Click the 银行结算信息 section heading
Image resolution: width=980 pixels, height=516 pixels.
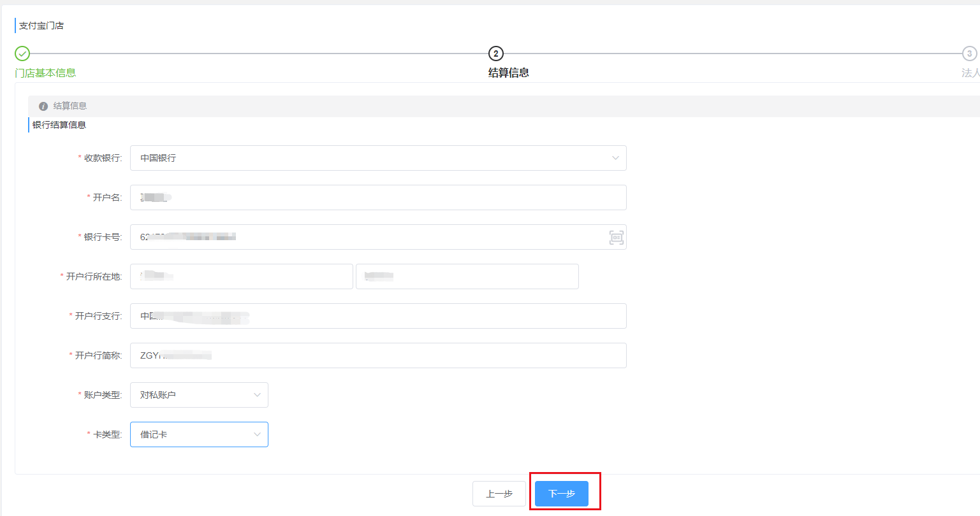click(x=59, y=125)
